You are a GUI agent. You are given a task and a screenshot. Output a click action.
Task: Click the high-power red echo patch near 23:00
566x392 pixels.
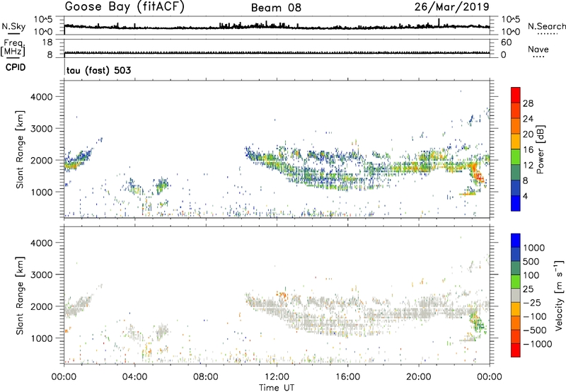tap(479, 176)
